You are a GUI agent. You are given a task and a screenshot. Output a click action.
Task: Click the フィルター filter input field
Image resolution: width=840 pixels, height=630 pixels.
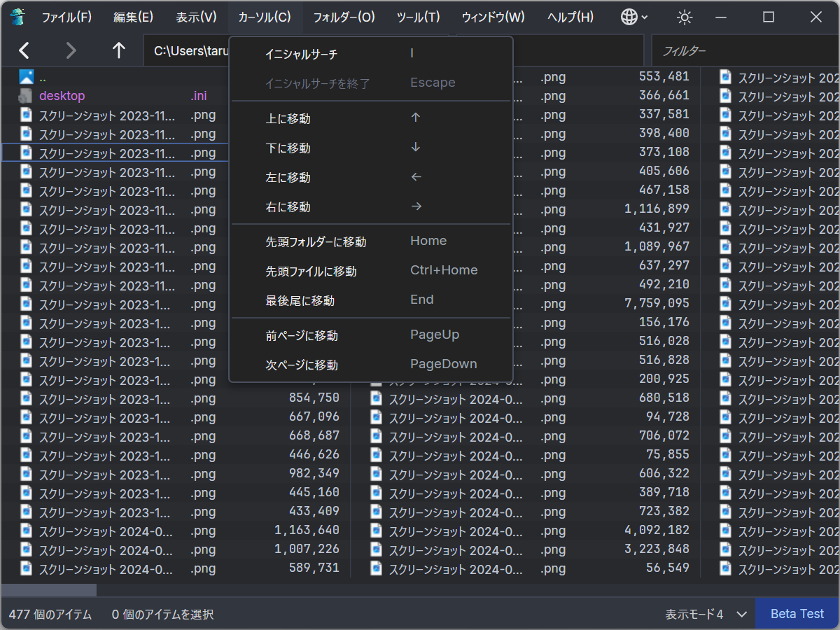coord(742,50)
